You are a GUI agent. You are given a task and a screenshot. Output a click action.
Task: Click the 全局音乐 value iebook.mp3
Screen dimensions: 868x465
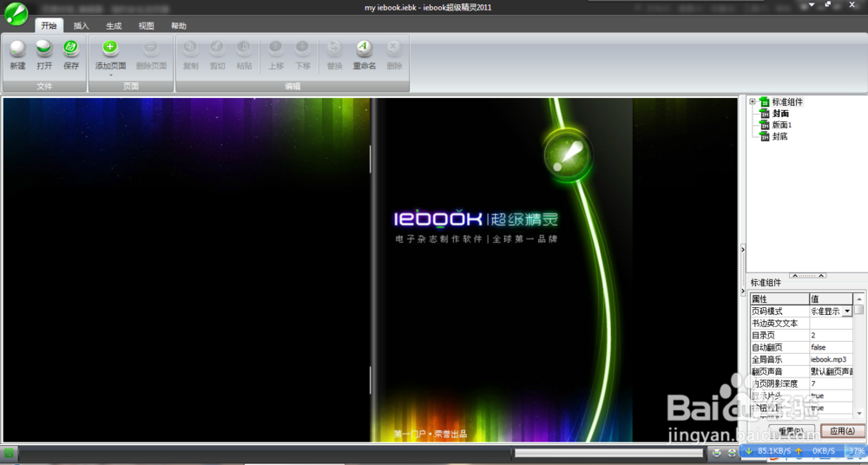pyautogui.click(x=831, y=360)
